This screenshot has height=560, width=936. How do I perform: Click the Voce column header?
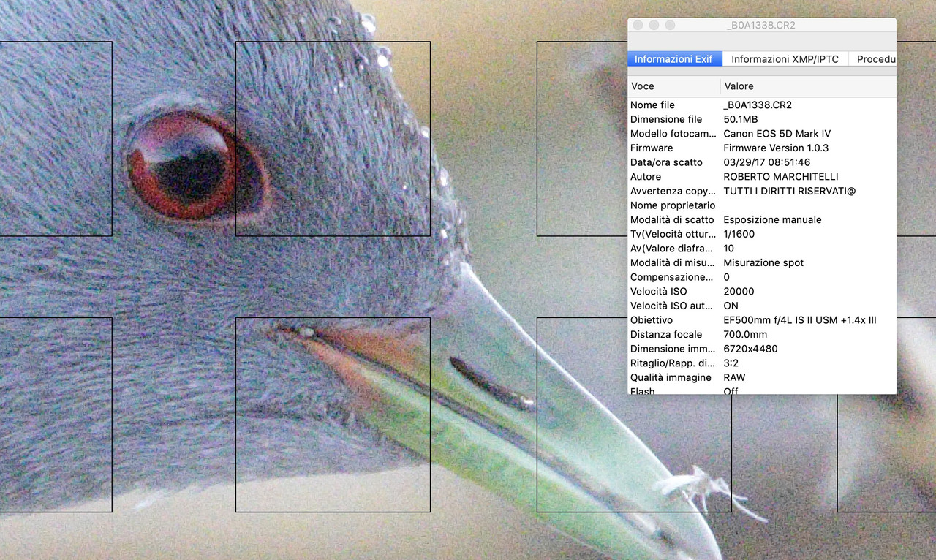tap(673, 86)
